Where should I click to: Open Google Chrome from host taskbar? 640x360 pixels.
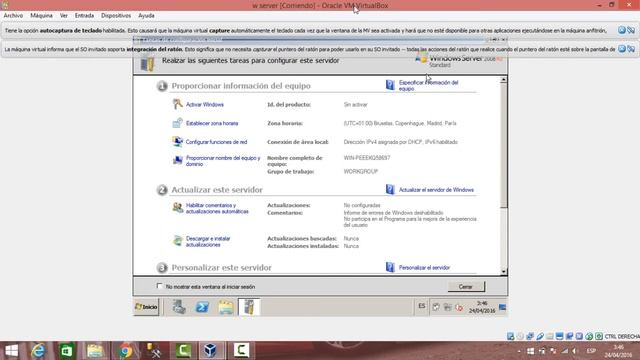125,351
